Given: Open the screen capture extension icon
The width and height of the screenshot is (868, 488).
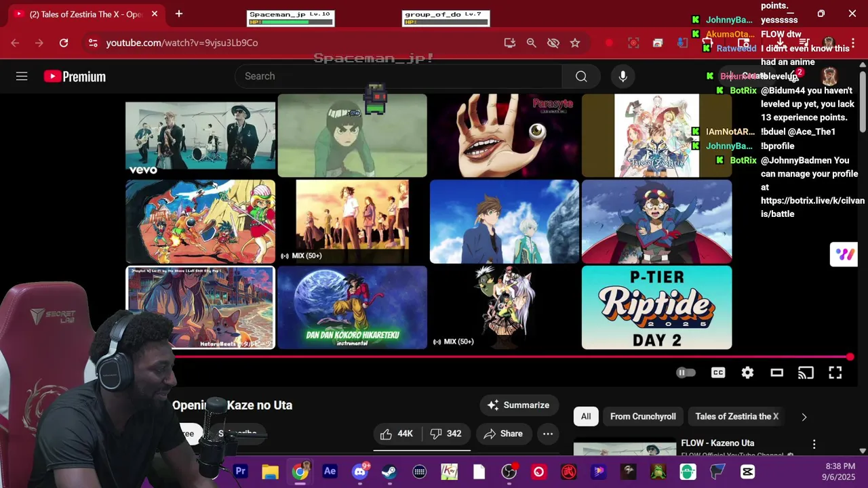Looking at the screenshot, I should (x=633, y=43).
